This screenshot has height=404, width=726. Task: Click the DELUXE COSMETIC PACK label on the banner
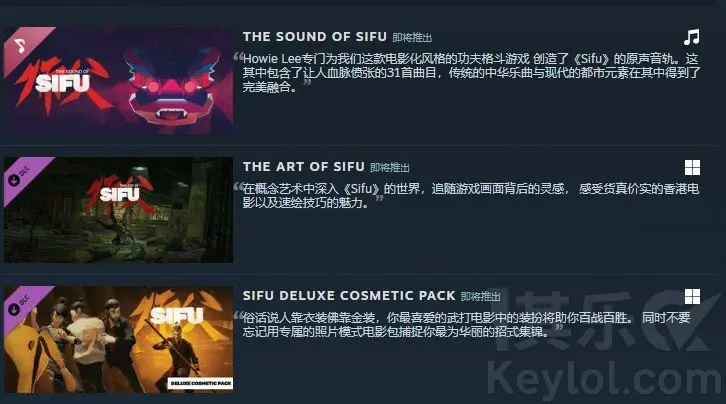pyautogui.click(x=200, y=383)
